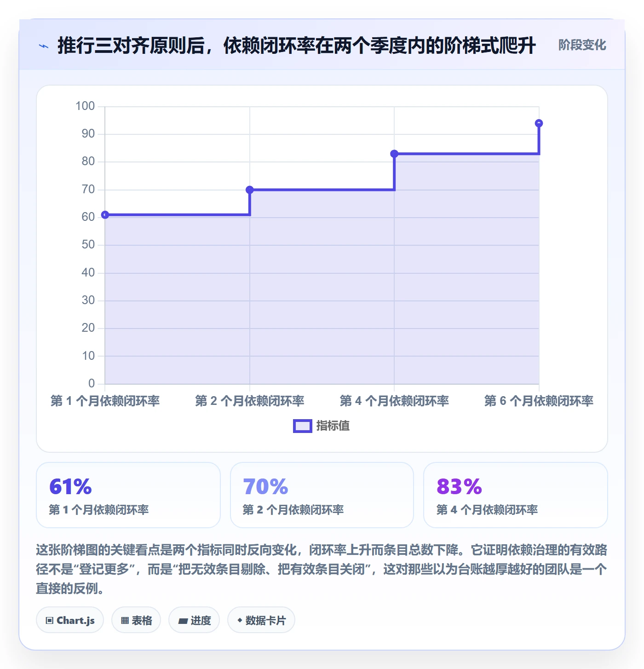Toggle the 指标值 legend swatch
Screen dimensions: 644x669
pos(303,426)
